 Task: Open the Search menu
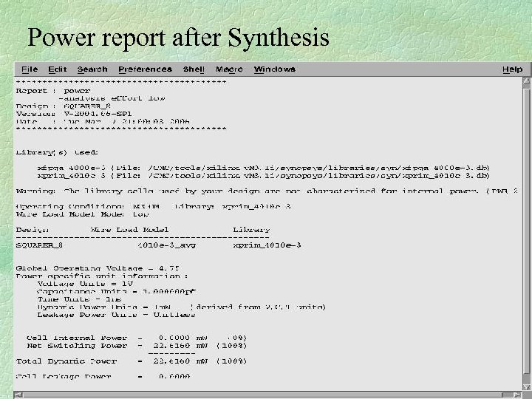pos(92,69)
